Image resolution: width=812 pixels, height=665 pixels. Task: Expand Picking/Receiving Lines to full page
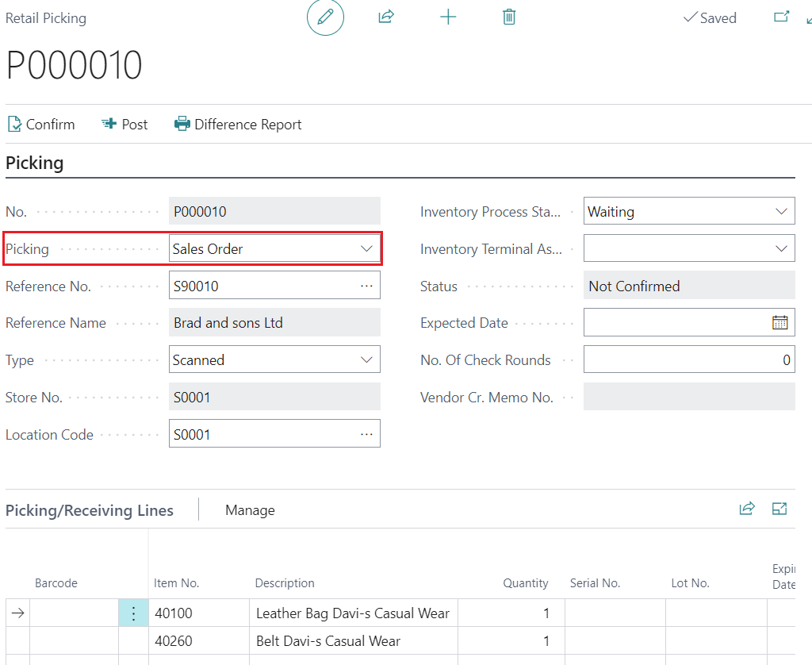click(779, 509)
